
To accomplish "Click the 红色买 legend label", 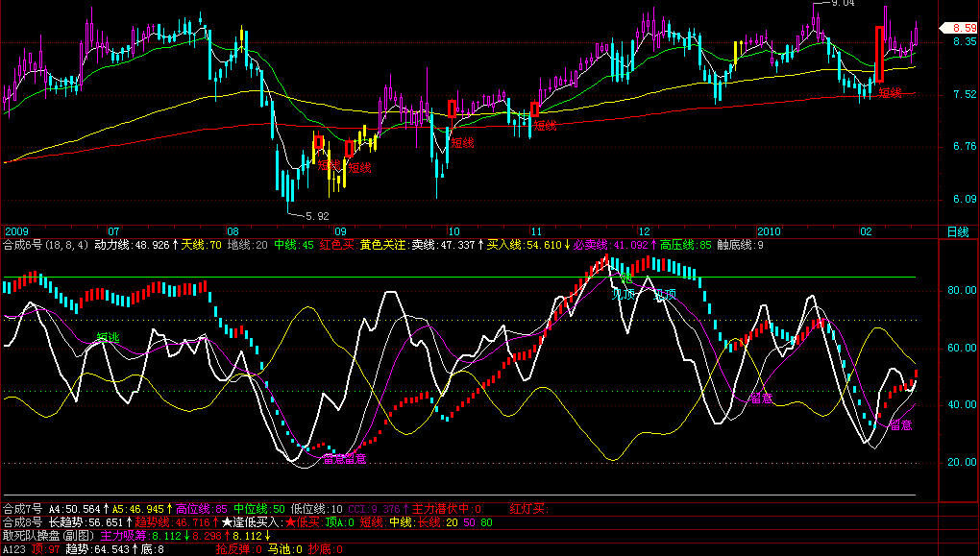I will coord(336,245).
